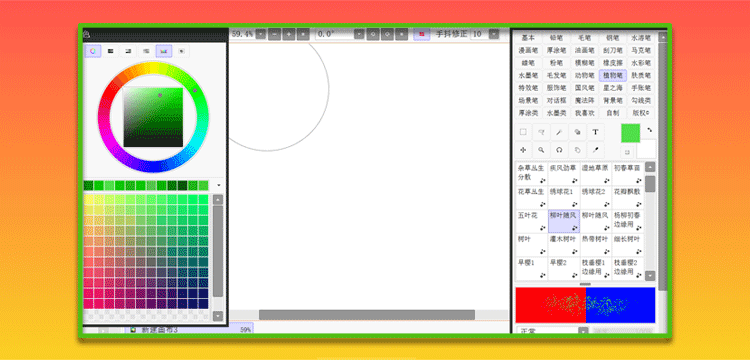Choose the 花瓣飘散 brush preset

(x=628, y=197)
